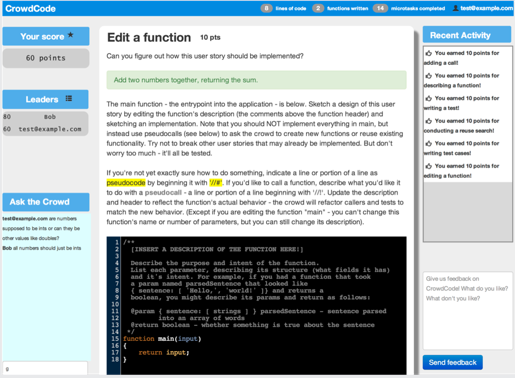The height and width of the screenshot is (378, 515).
Task: Click the CrowdCode logo title
Action: 30,8
